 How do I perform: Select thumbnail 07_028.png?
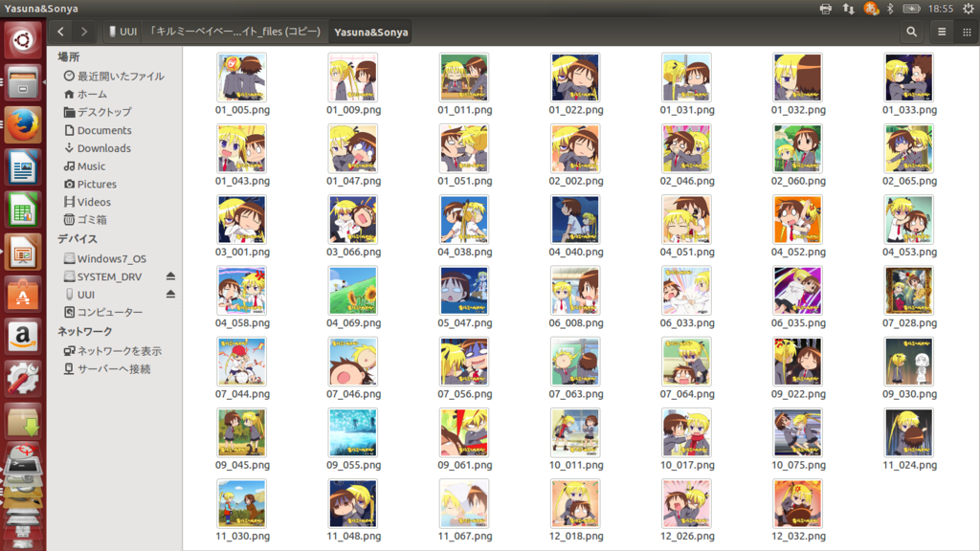[x=909, y=291]
